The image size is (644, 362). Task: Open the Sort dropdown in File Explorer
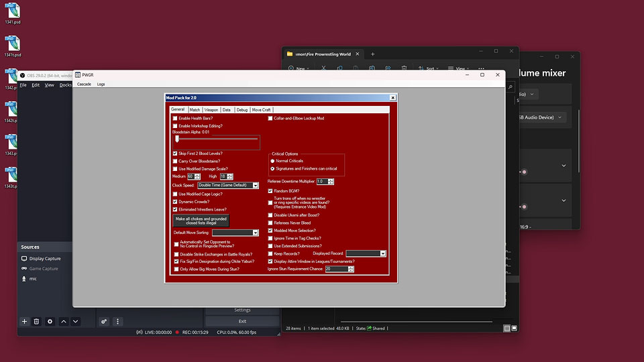(429, 68)
